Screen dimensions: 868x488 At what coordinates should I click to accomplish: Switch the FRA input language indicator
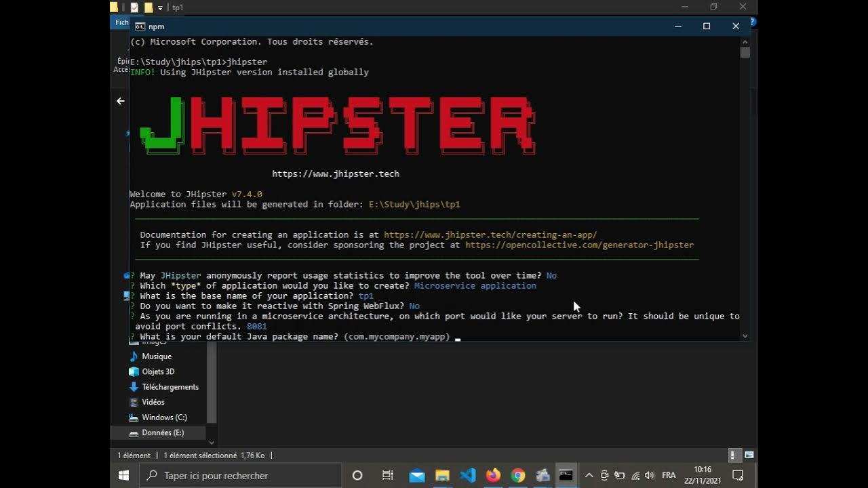point(669,476)
